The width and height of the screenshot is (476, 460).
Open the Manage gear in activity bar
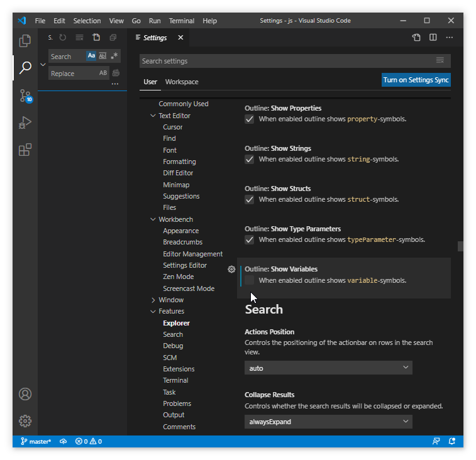[x=25, y=421]
